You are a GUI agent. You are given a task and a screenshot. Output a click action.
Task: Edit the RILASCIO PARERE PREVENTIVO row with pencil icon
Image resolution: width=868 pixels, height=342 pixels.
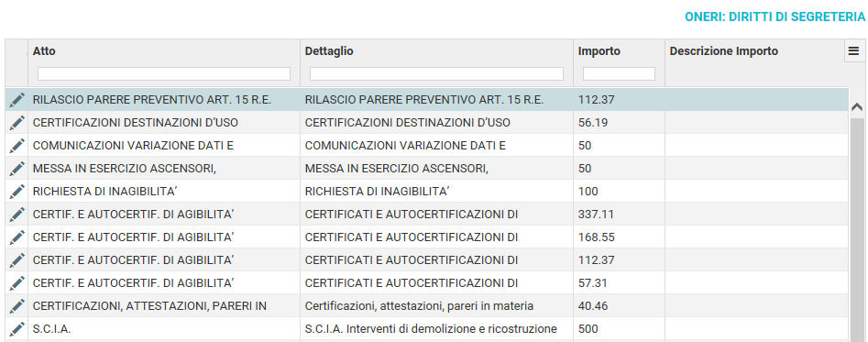coord(17,100)
